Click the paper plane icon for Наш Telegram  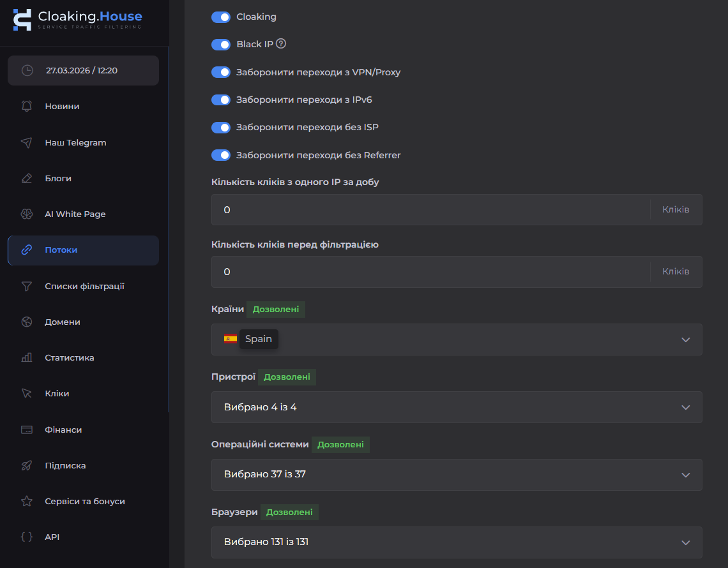pos(27,142)
